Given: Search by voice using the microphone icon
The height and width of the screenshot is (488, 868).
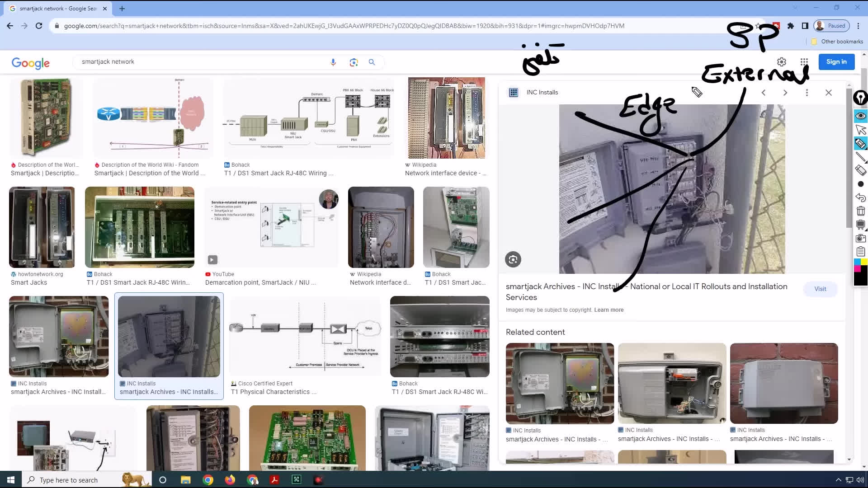Looking at the screenshot, I should click(333, 62).
